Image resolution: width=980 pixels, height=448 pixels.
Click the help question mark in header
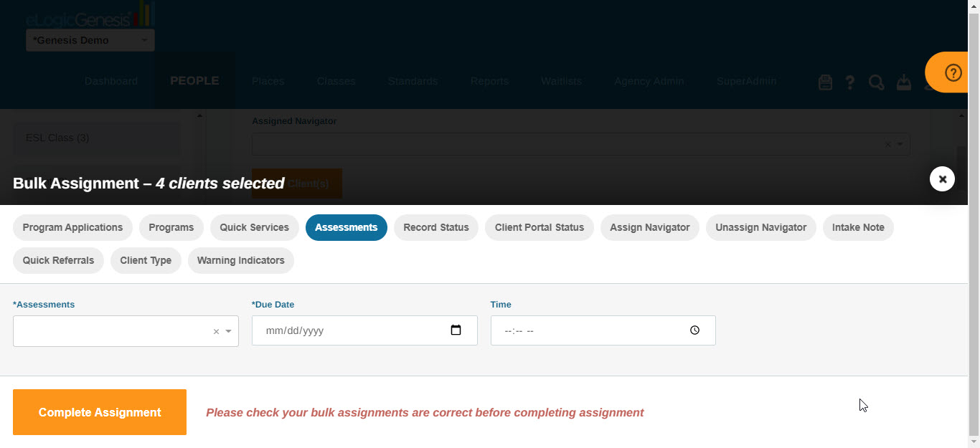(x=850, y=82)
